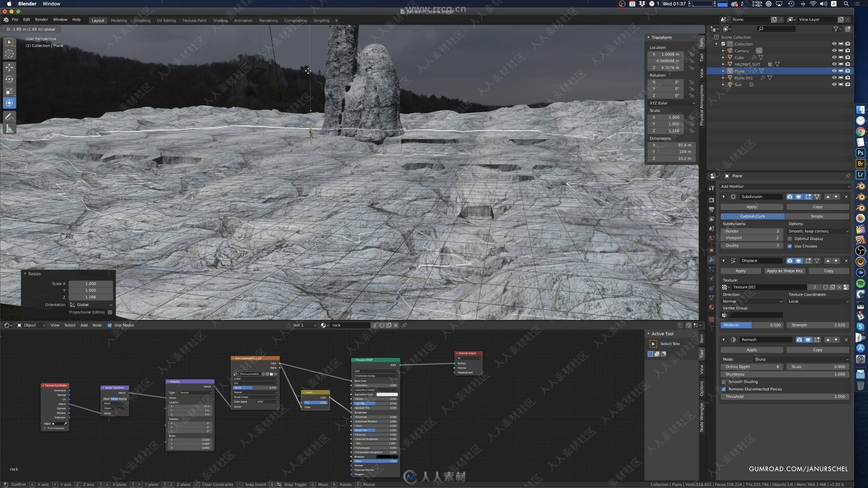Open the Direction Normal dropdown
Image resolution: width=868 pixels, height=488 pixels.
click(752, 301)
